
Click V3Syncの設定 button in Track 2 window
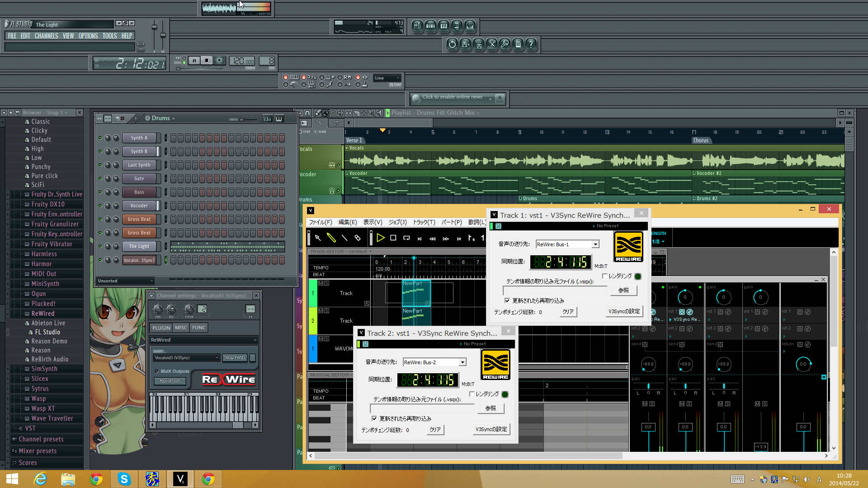pos(491,429)
